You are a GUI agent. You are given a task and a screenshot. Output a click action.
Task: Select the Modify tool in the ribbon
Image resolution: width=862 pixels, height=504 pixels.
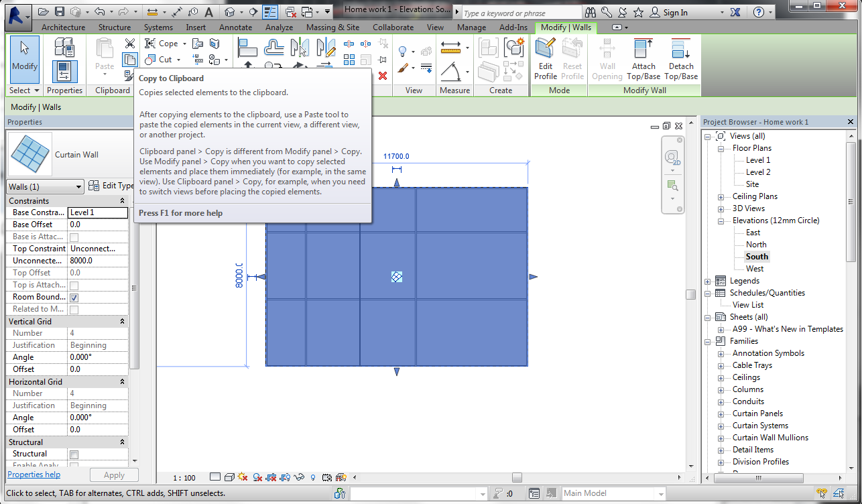point(24,60)
